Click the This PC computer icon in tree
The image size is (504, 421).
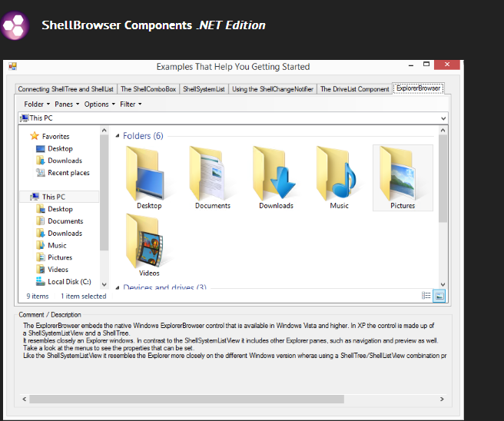click(35, 197)
